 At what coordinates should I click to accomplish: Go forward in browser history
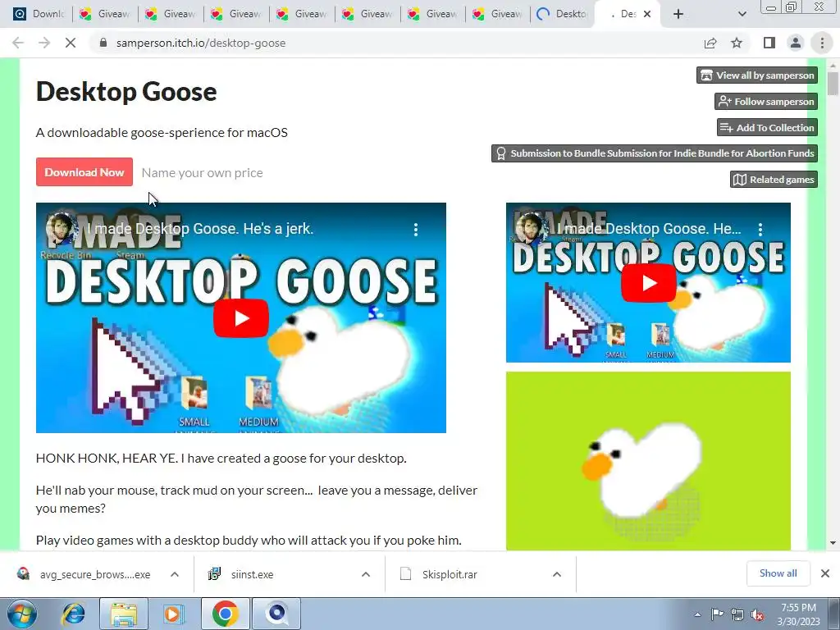[x=44, y=43]
